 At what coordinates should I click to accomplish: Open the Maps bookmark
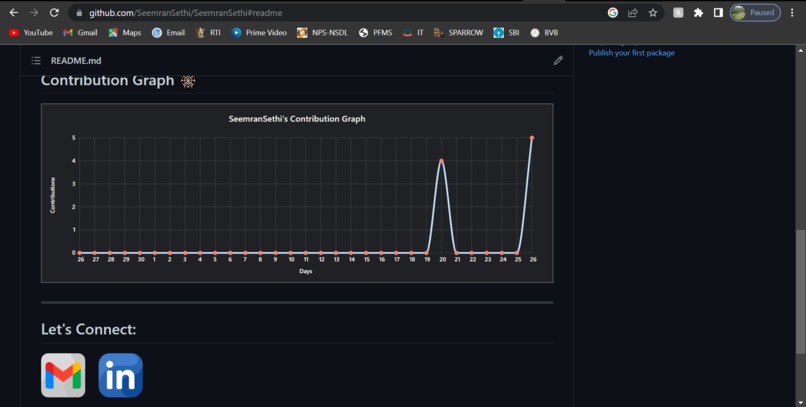point(125,32)
